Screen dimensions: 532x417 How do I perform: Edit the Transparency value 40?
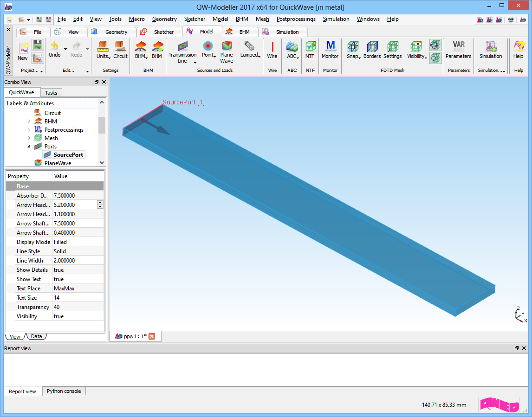(78, 307)
